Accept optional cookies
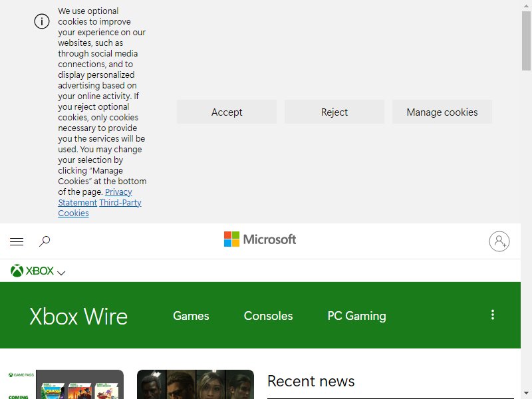 coord(227,112)
